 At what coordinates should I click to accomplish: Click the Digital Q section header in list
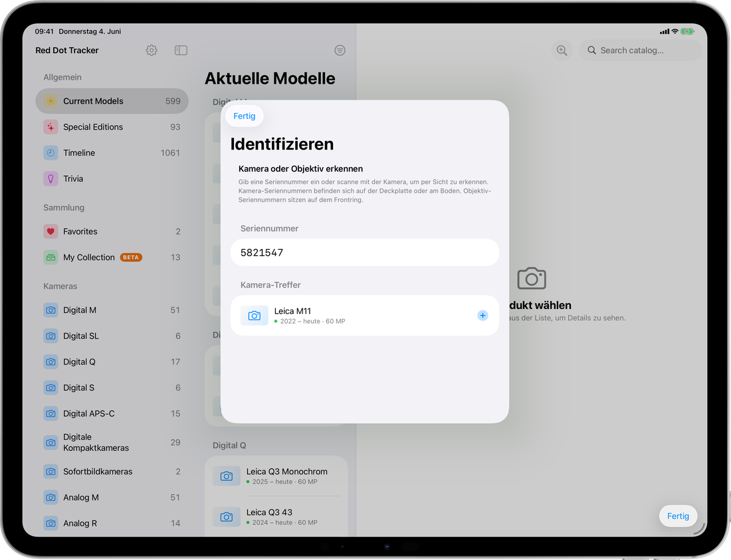click(229, 445)
